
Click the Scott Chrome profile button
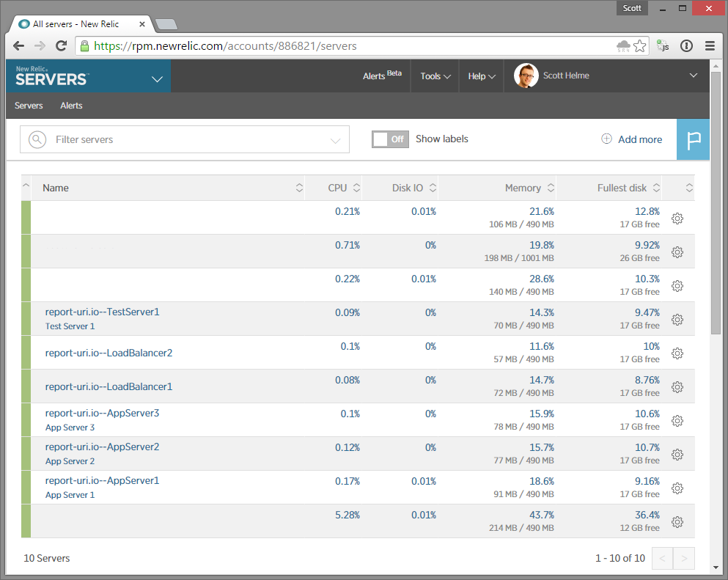(632, 8)
